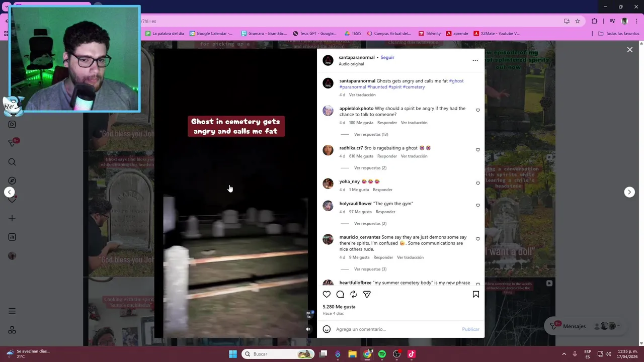This screenshot has height=362, width=644.
Task: Open Google Calendar bookmark
Action: tap(211, 34)
